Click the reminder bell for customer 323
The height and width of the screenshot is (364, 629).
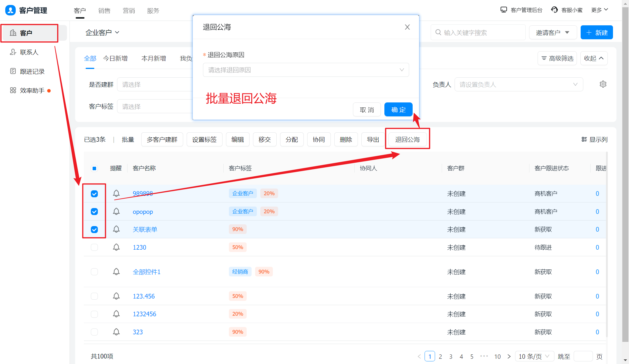[x=116, y=332]
